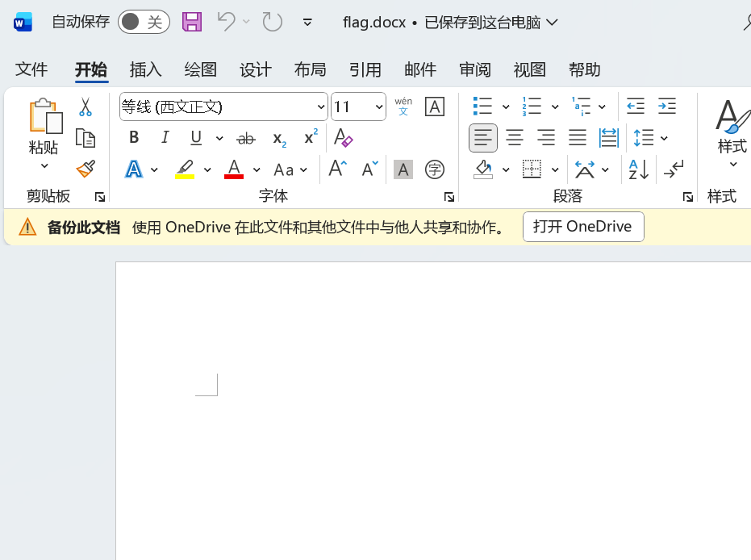The height and width of the screenshot is (560, 751).
Task: Click the Cut scissors icon
Action: [x=86, y=107]
